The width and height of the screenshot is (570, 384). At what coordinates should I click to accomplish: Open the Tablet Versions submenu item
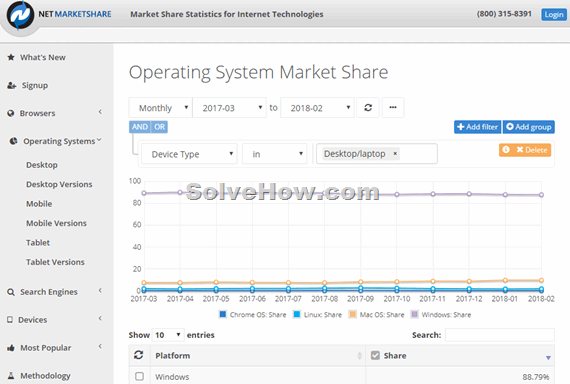[x=55, y=262]
